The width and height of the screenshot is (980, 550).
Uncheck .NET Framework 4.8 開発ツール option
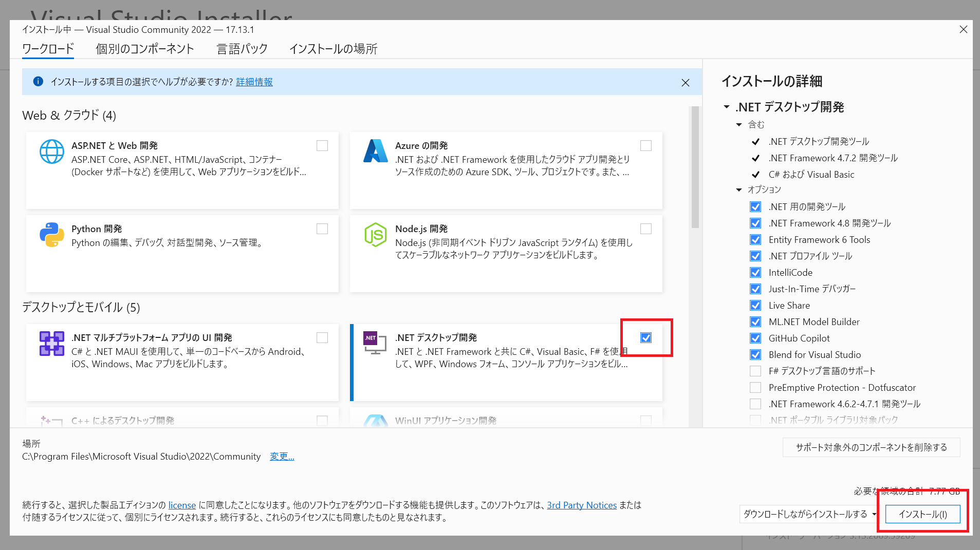[x=755, y=223]
